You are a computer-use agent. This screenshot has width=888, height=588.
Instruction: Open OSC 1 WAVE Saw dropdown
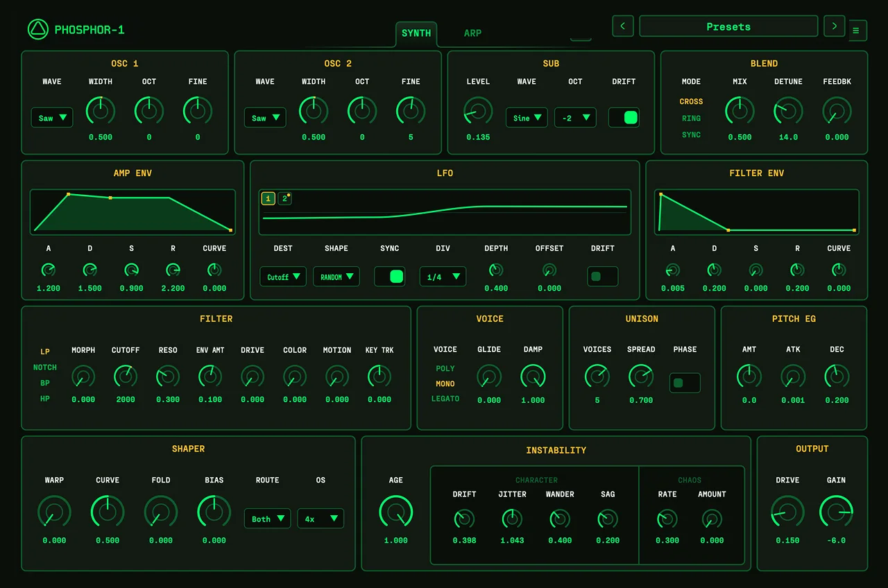point(52,117)
